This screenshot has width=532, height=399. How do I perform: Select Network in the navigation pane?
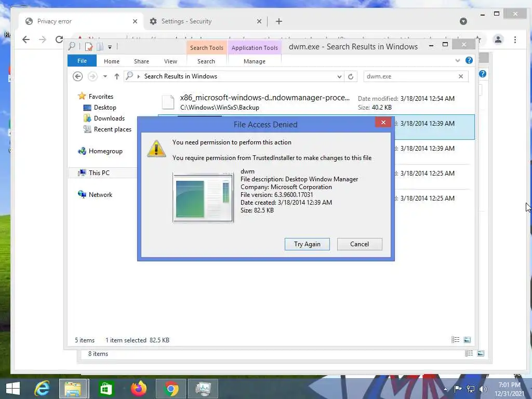pos(100,194)
